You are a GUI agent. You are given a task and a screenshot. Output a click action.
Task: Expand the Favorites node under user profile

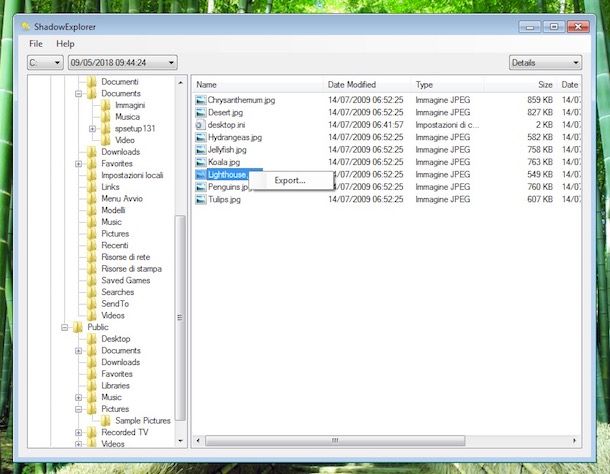pos(79,164)
